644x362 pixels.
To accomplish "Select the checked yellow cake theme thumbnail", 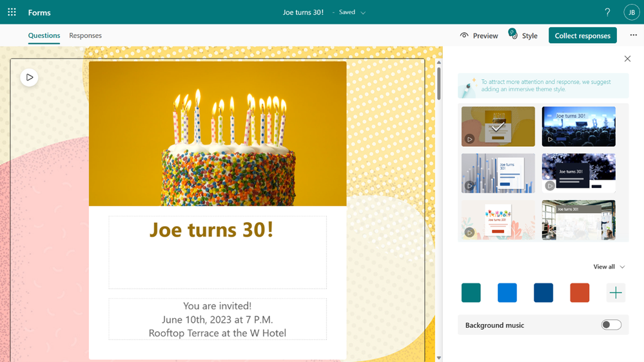I will click(x=498, y=126).
